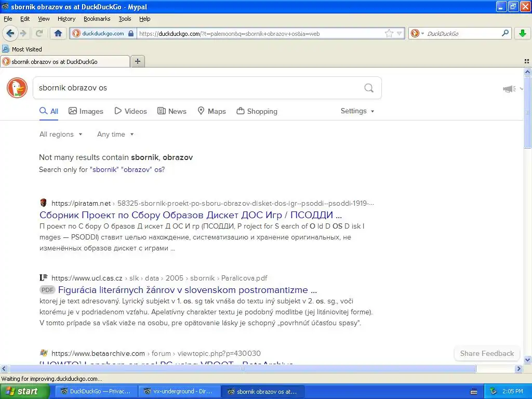Switch to Maps results
Viewport: 532px width, 399px height.
(x=212, y=111)
